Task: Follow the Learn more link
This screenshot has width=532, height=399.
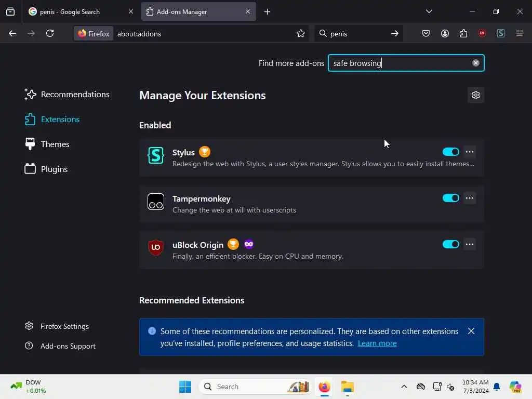Action: [377, 343]
